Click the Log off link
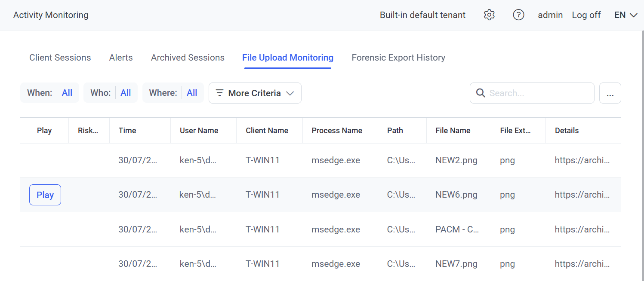This screenshot has width=644, height=281. (586, 15)
